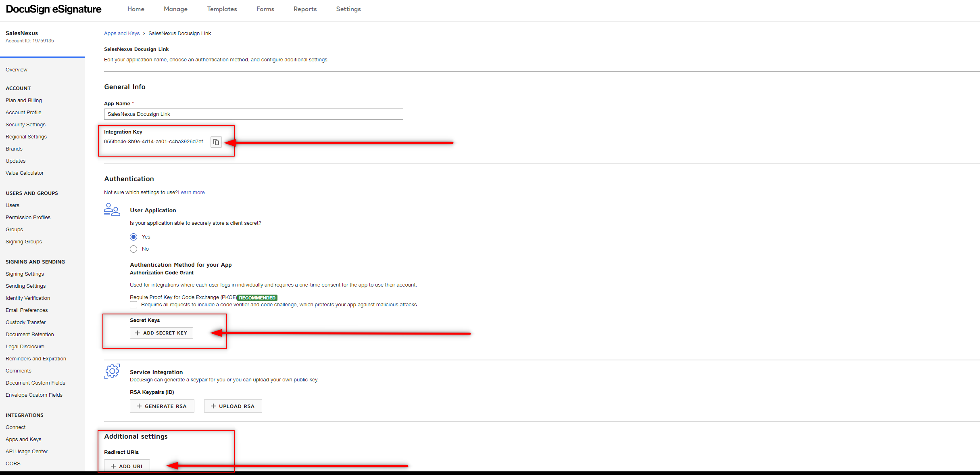Click Generate RSA button
Image resolution: width=980 pixels, height=475 pixels.
(162, 406)
